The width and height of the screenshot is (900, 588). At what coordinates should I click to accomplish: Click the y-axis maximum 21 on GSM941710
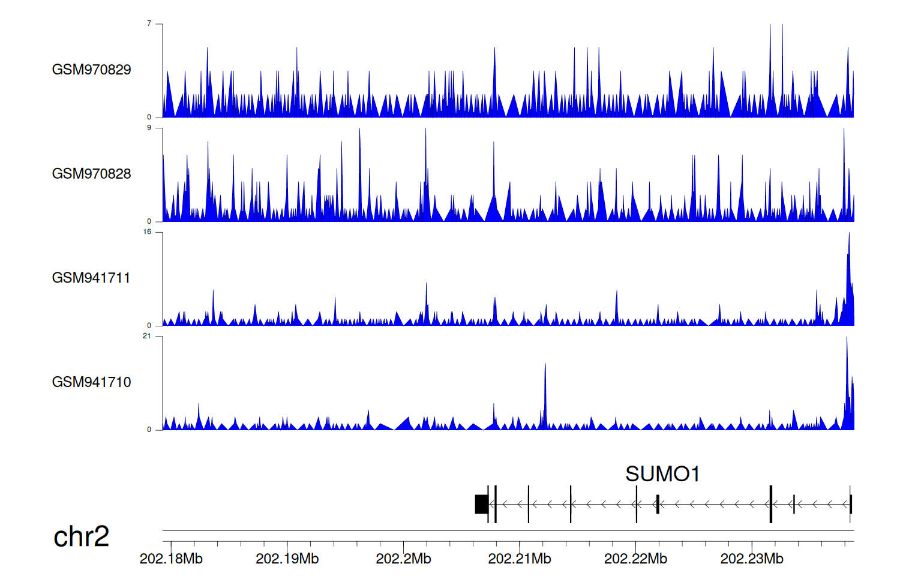tap(147, 336)
